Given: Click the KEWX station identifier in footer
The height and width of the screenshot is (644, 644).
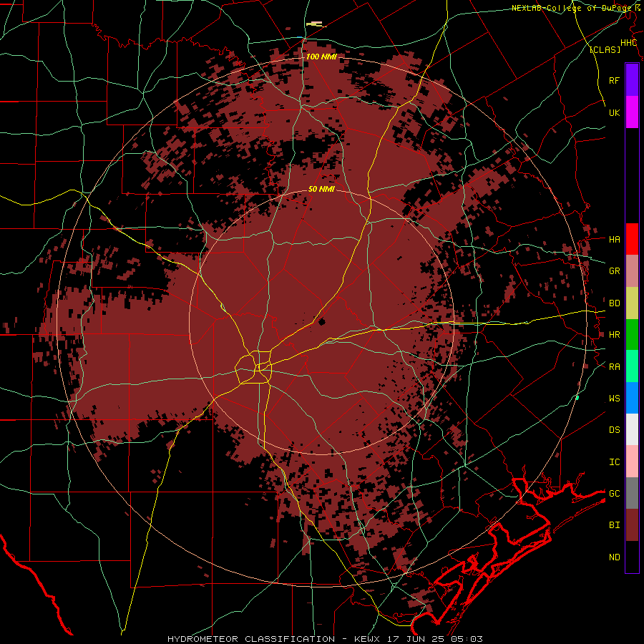Looking at the screenshot, I should click(368, 639).
